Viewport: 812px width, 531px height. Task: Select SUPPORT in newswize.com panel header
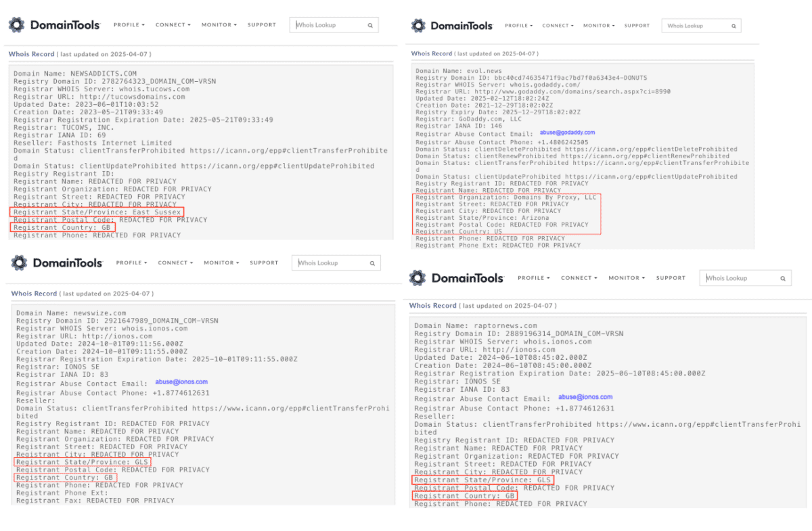point(264,262)
